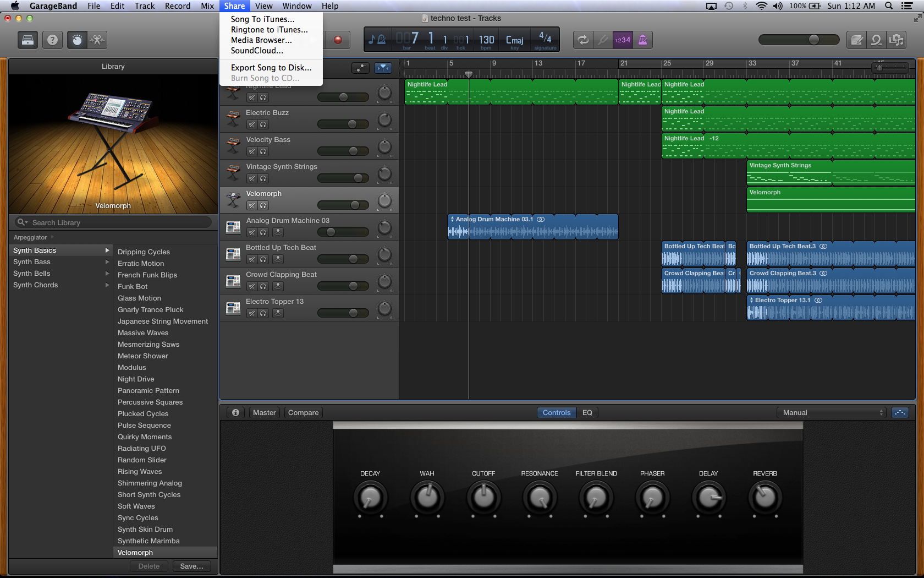Toggle the blue arpeggiator button

(900, 413)
